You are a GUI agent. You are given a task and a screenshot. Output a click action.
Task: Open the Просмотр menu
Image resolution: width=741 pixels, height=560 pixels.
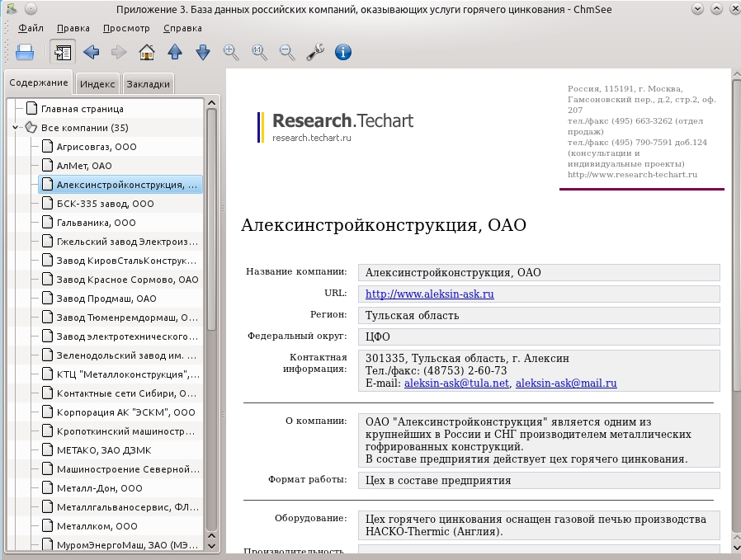pyautogui.click(x=126, y=28)
